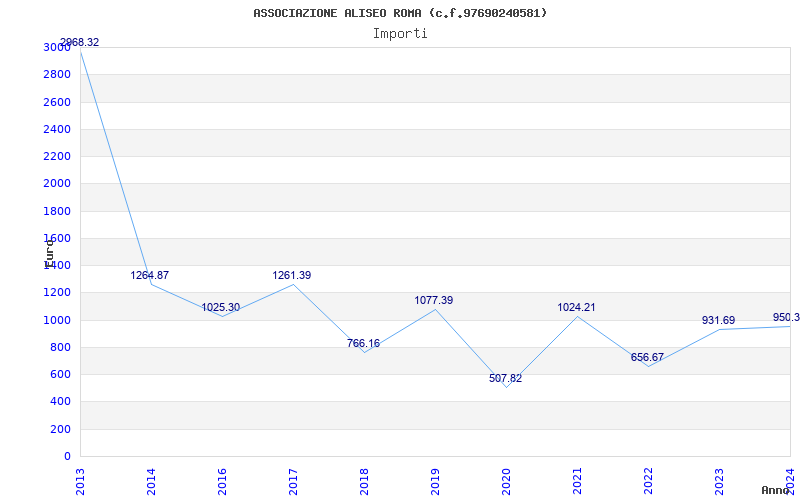
Task: Select the data label 1024.21
Action: point(576,308)
